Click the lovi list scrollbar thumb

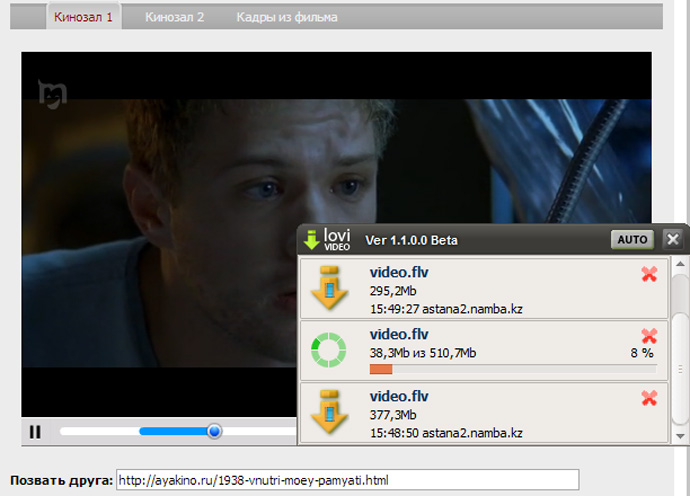coord(681,367)
